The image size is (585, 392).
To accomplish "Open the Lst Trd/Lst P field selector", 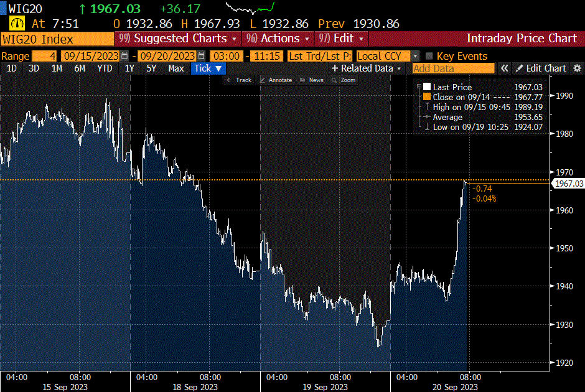I will tap(320, 56).
